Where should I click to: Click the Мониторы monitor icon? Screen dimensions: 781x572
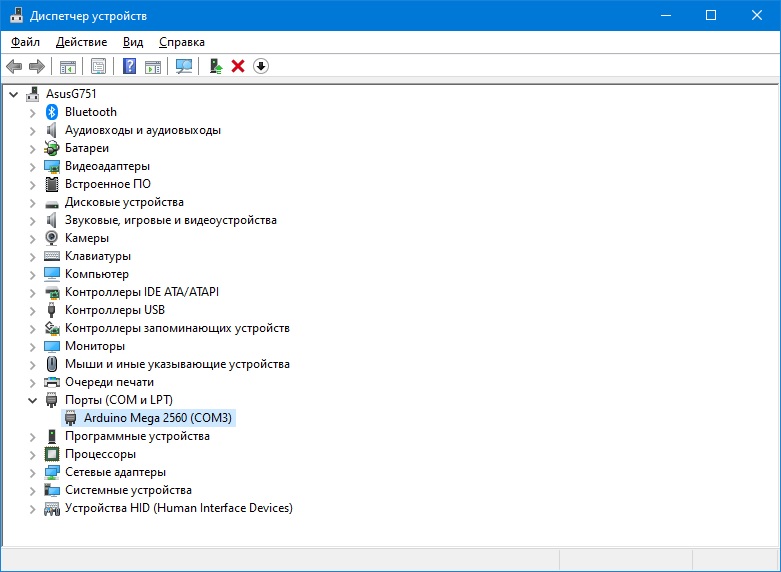coord(52,346)
